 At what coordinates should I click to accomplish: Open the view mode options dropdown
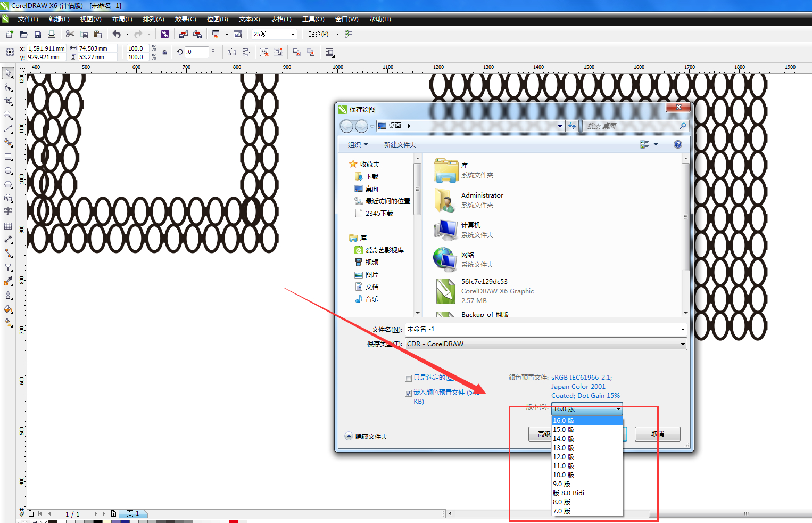click(656, 144)
